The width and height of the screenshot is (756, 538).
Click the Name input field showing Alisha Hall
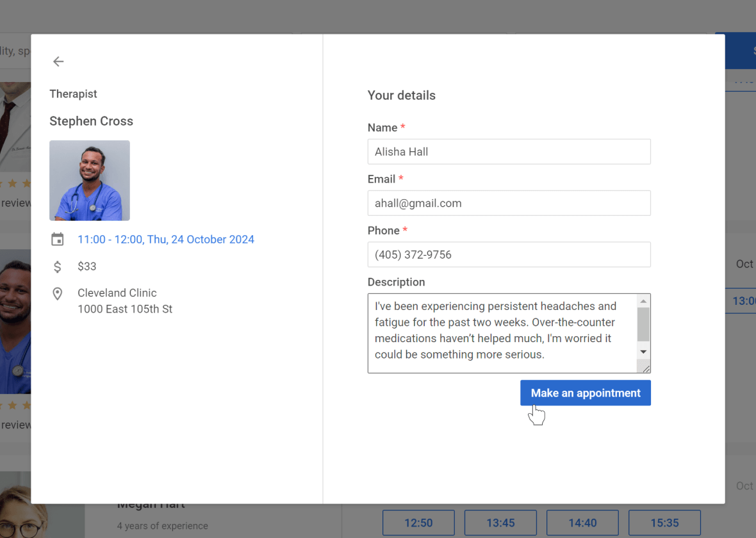[509, 152]
